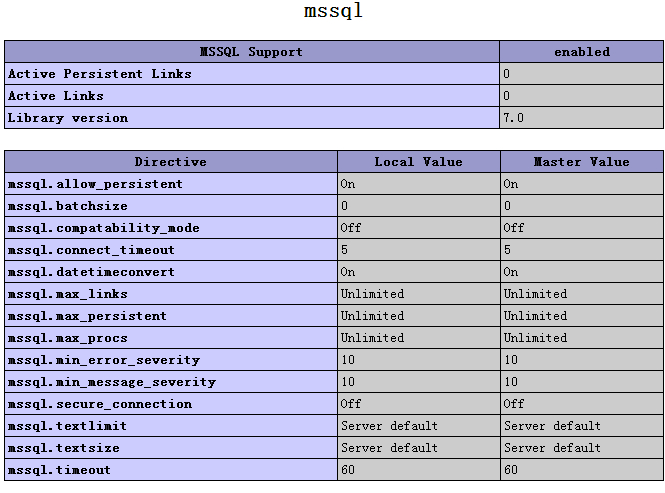Select the mssql.compatability_mode directive cell
665x493 pixels.
(x=171, y=228)
